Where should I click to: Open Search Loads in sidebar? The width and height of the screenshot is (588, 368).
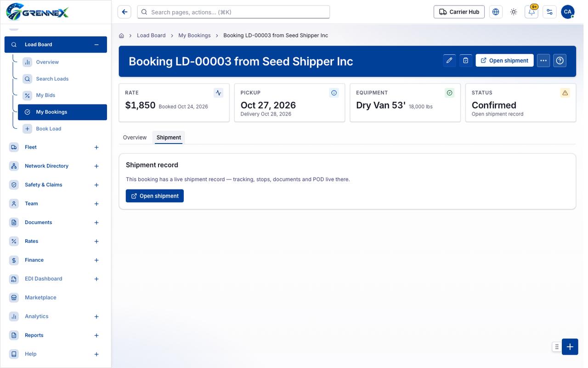pyautogui.click(x=62, y=79)
